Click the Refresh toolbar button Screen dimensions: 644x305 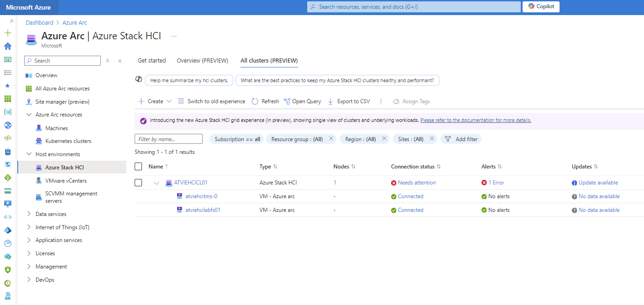pyautogui.click(x=265, y=101)
